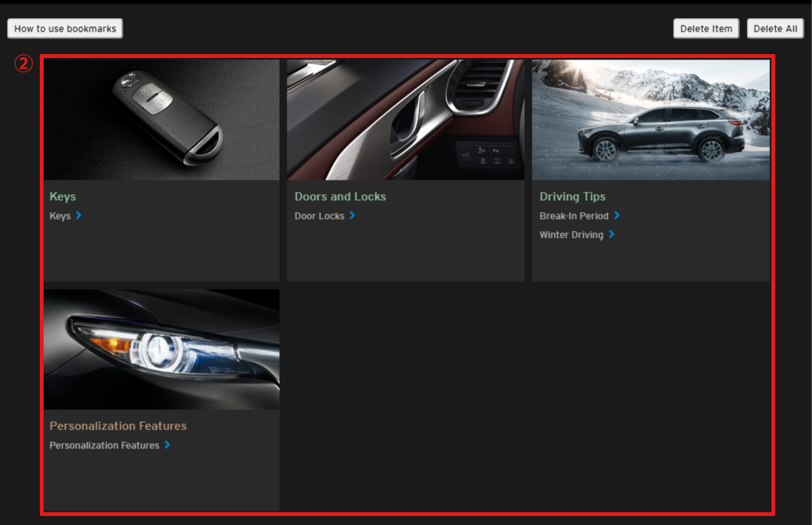Click the blue chevron beside the Keys link

point(79,216)
